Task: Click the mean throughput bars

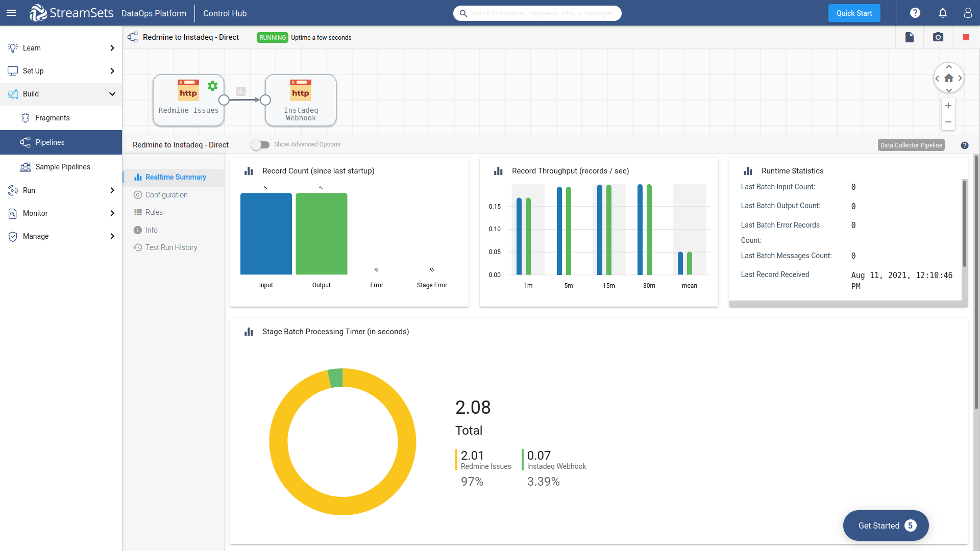Action: [685, 263]
